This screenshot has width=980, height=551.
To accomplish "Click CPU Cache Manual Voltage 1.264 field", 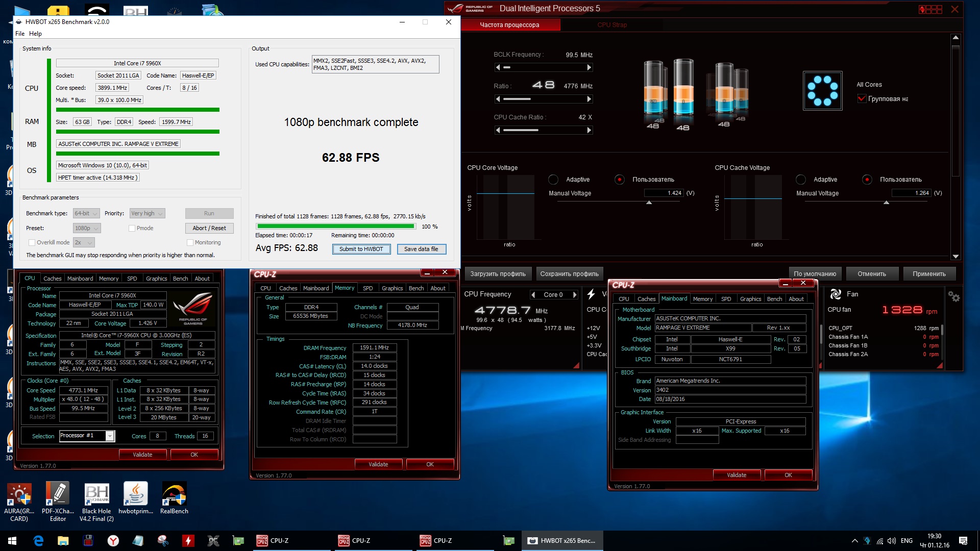I will (911, 193).
